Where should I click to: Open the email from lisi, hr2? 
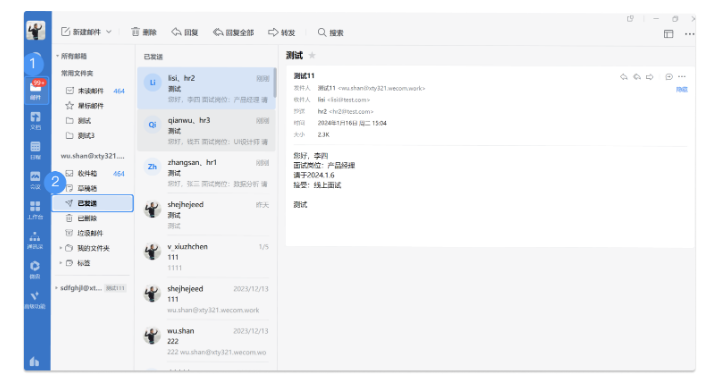(206, 88)
